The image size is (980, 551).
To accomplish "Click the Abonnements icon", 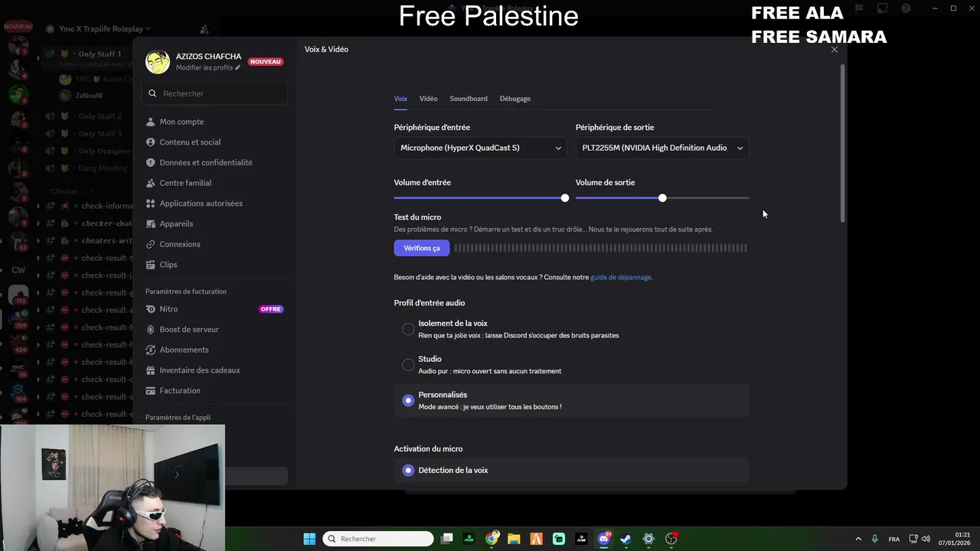I will (151, 350).
